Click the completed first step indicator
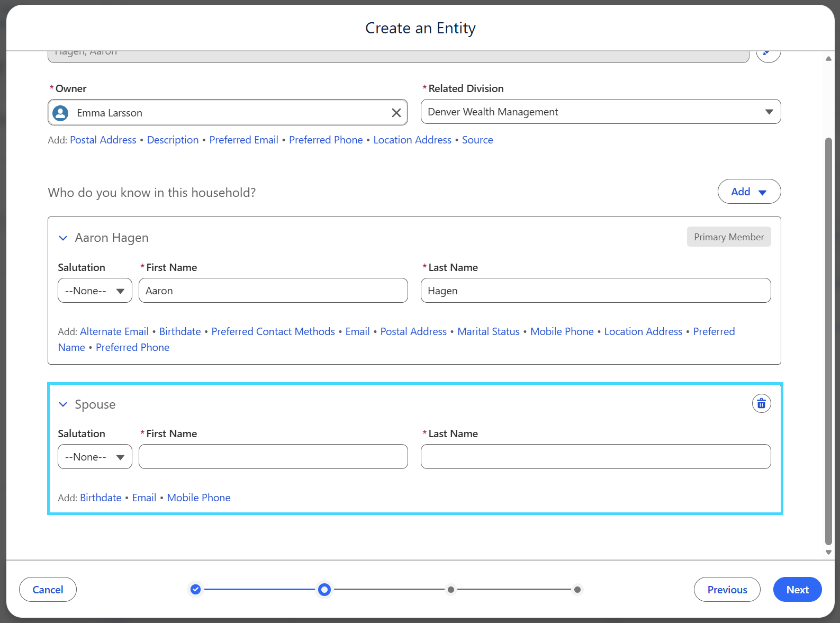Screen dimensions: 840x623 tap(196, 589)
